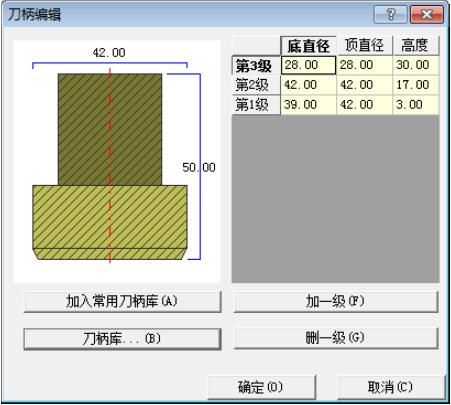Open the 刀柄库...(B) library
Viewport: 451px width, 405px height.
122,339
